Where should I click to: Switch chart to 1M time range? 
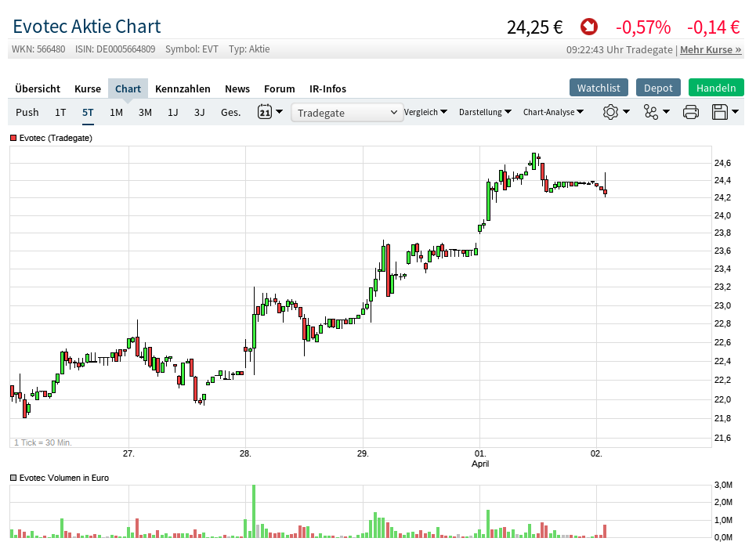pos(116,112)
